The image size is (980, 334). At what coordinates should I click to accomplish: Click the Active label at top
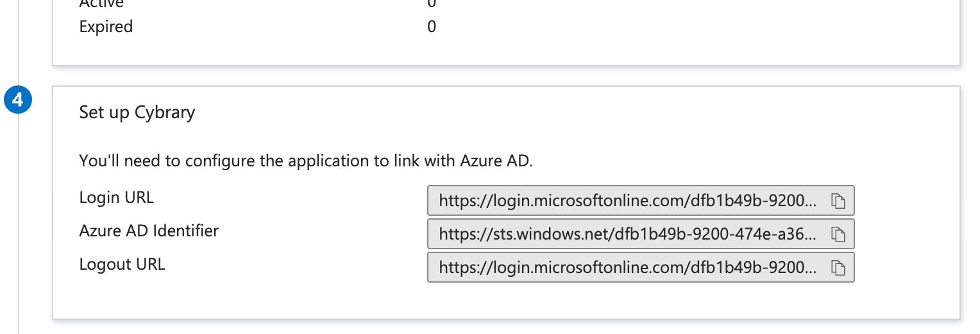(x=101, y=4)
